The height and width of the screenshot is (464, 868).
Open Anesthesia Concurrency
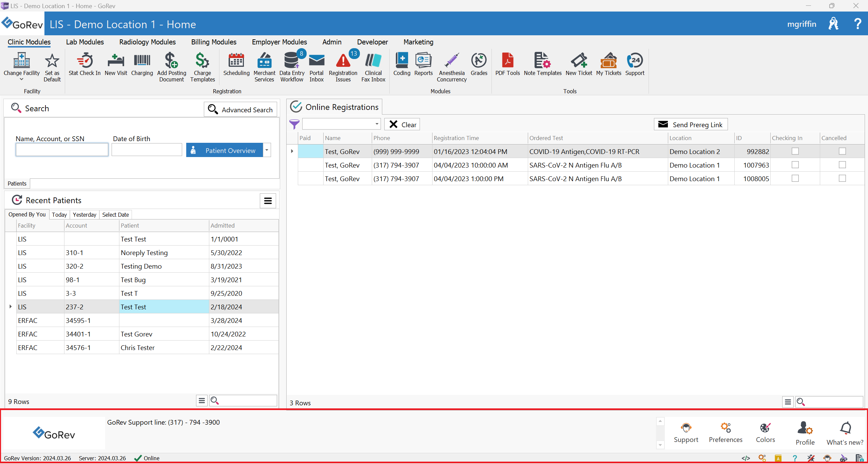451,67
